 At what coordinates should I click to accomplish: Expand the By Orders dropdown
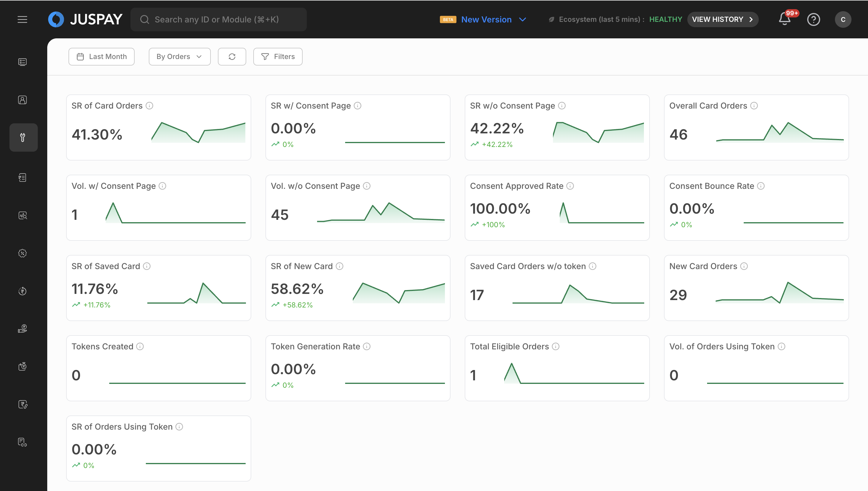(180, 57)
